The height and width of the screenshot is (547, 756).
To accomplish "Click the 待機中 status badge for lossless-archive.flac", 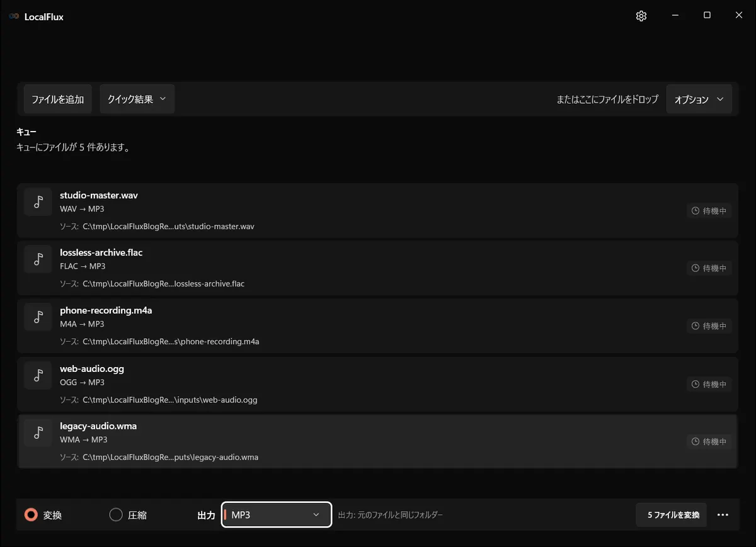I will (x=709, y=268).
